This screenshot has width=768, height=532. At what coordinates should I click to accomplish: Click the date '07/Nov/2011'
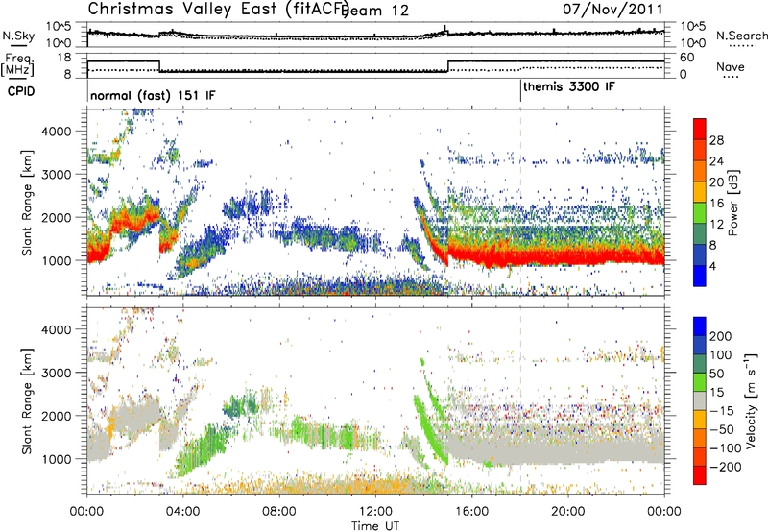[612, 9]
